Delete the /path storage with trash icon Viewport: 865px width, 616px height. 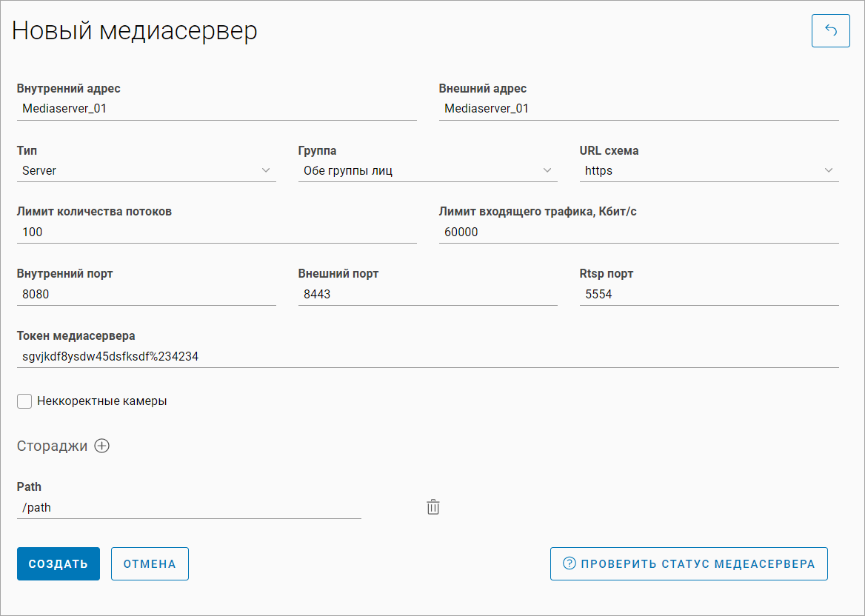(433, 507)
